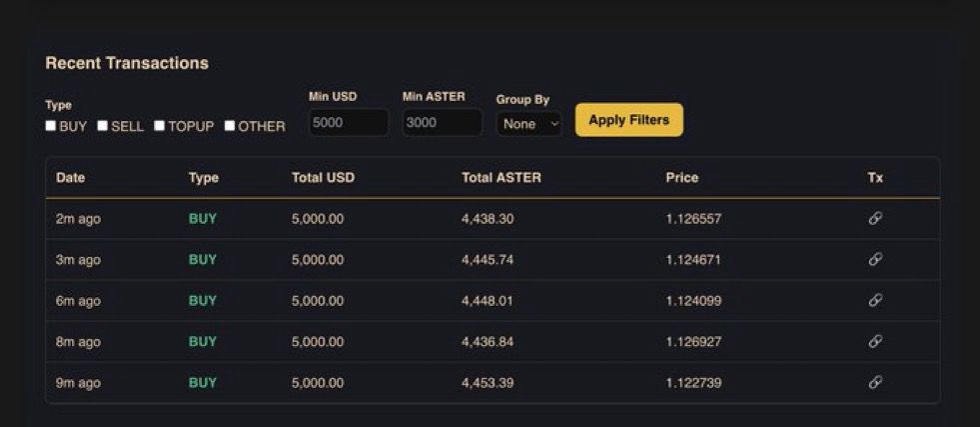Viewport: 980px width, 427px height.
Task: Click the Type column header
Action: click(x=203, y=178)
